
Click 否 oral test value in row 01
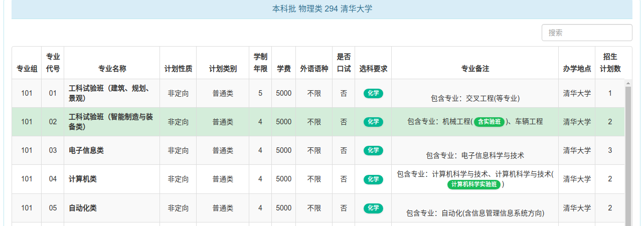click(344, 93)
